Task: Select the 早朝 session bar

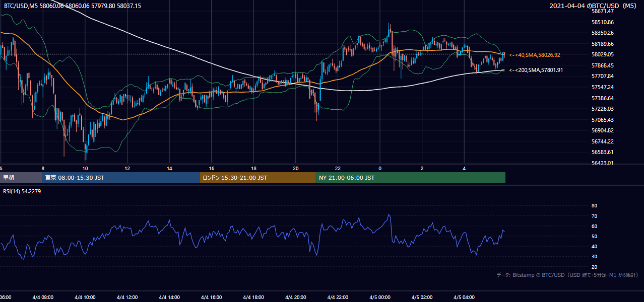Action: [x=21, y=178]
